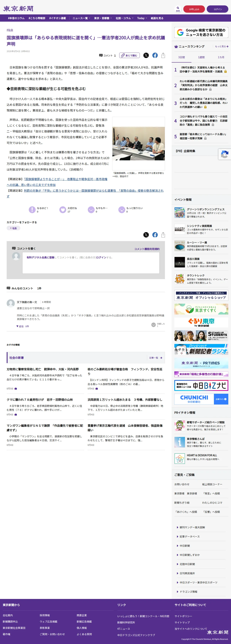Click the 大切だね heart reaction icon

(63, 210)
